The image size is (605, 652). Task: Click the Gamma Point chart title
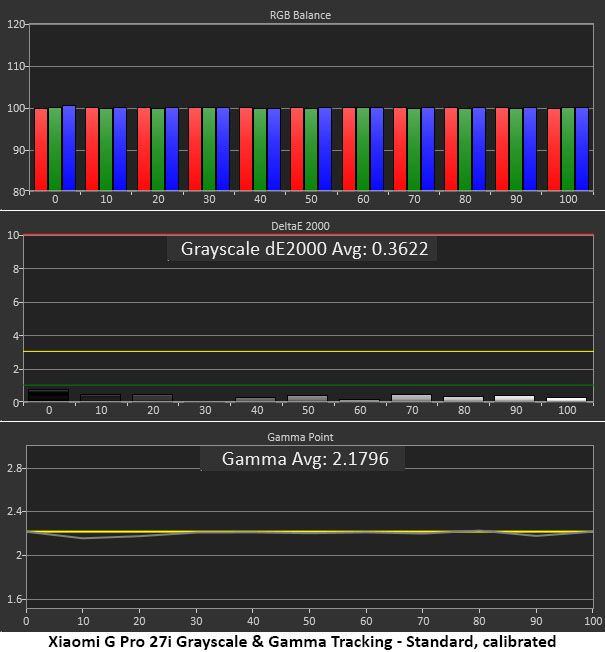(300, 437)
